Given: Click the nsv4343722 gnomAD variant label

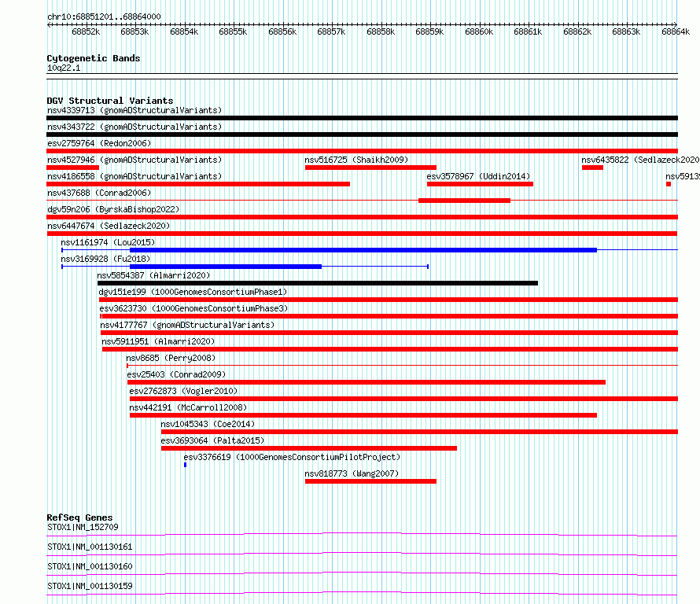Looking at the screenshot, I should [x=134, y=127].
